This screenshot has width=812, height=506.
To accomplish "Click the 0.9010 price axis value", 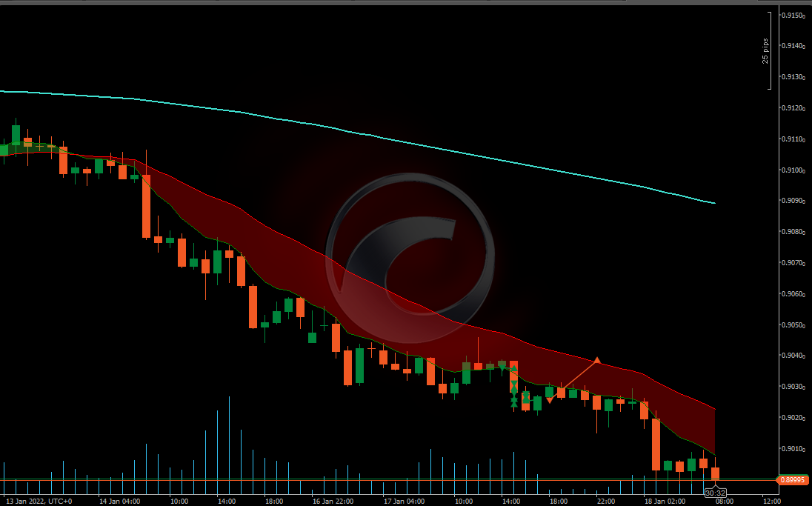I will 793,449.
